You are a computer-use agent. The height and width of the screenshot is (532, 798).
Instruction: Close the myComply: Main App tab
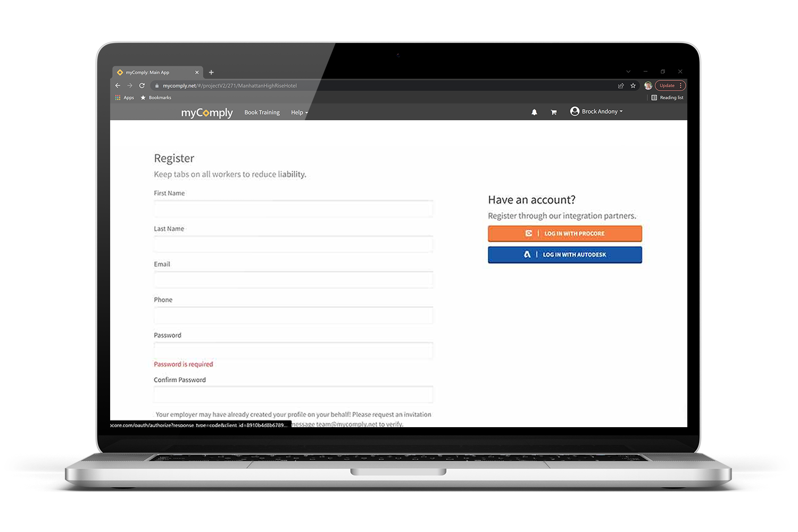[197, 72]
